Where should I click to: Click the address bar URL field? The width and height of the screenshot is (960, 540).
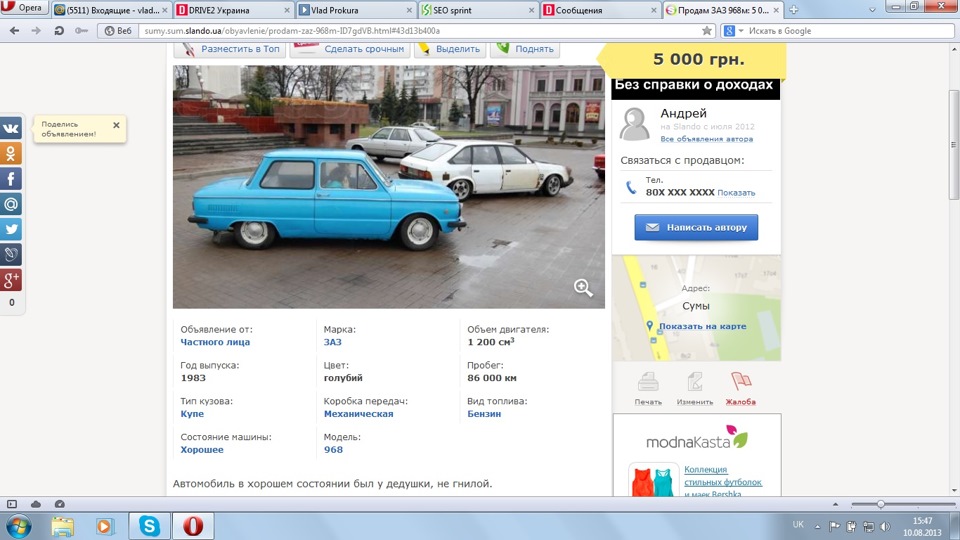(x=419, y=31)
